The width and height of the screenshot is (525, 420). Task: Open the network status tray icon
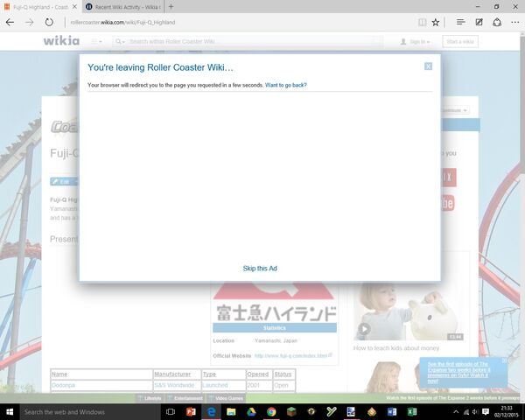465,412
